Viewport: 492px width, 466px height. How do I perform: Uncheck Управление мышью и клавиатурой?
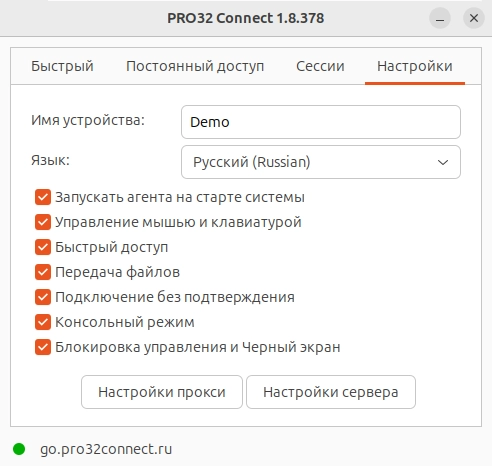coord(43,222)
